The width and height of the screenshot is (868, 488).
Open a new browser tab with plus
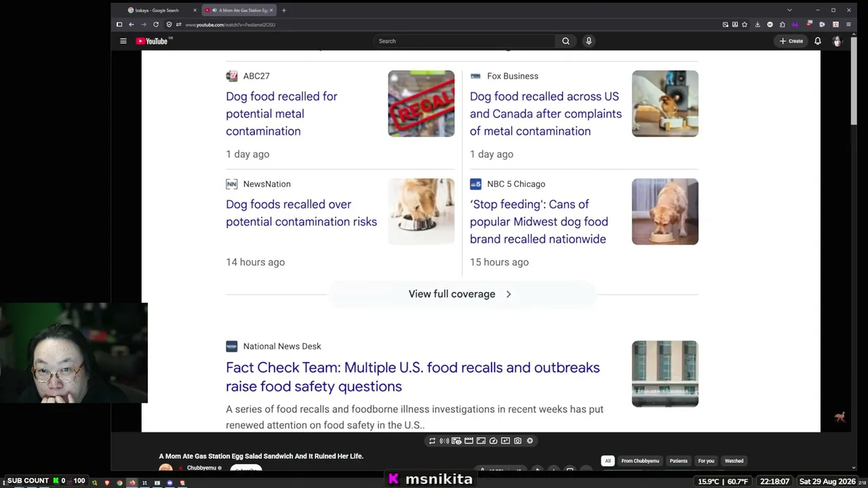[283, 10]
